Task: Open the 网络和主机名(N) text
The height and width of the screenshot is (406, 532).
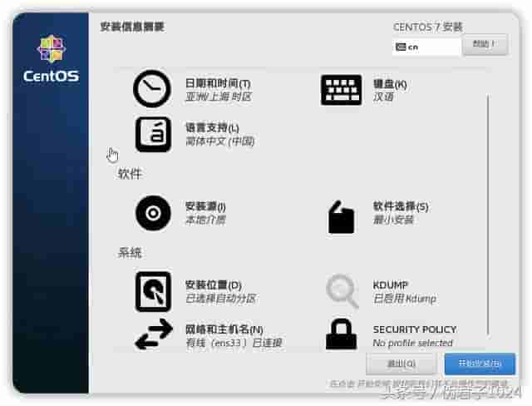Action: click(224, 329)
